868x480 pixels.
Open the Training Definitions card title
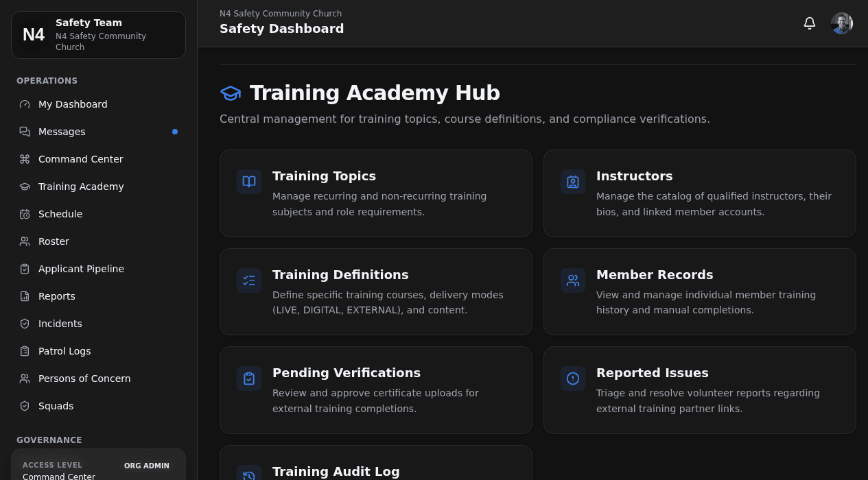pyautogui.click(x=340, y=275)
